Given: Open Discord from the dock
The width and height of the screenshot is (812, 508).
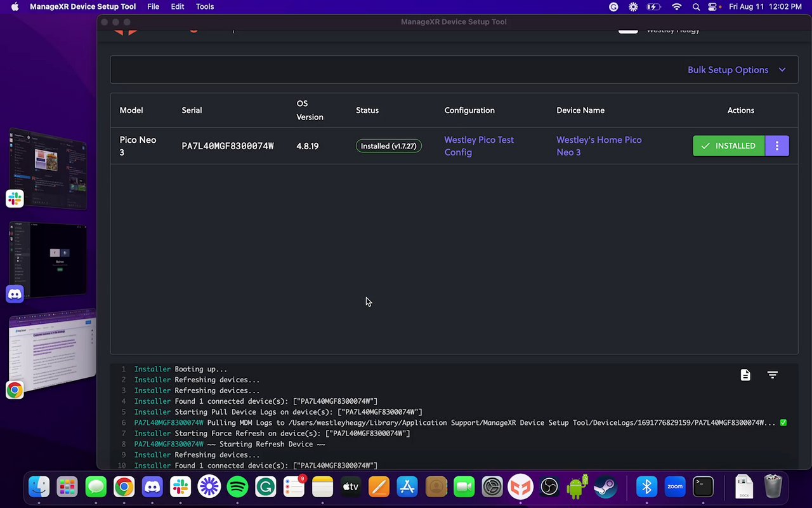Looking at the screenshot, I should (x=152, y=487).
